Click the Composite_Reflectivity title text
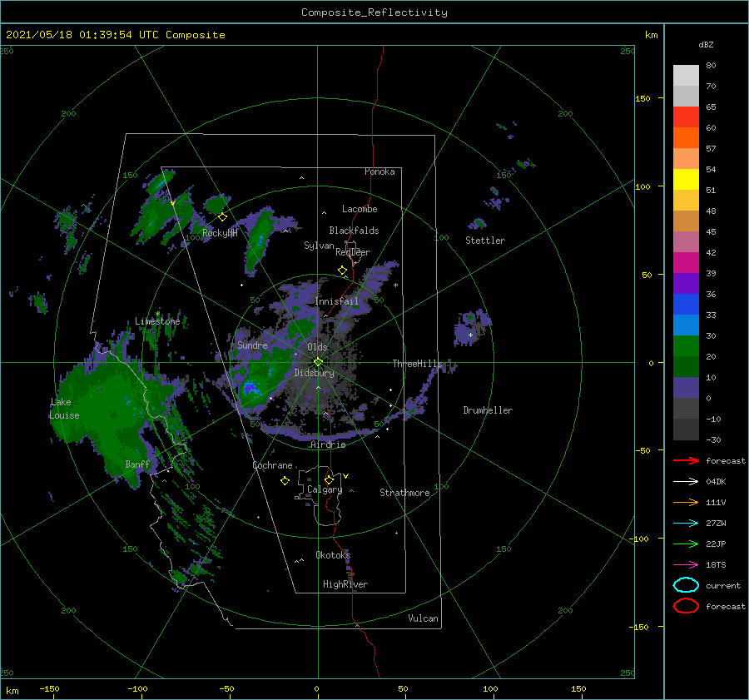 tap(374, 12)
